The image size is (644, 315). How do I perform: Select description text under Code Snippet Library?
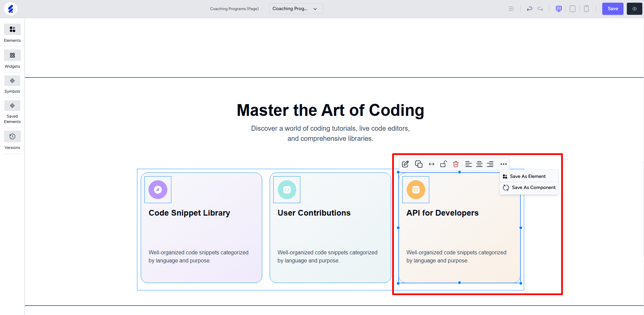[x=199, y=256]
